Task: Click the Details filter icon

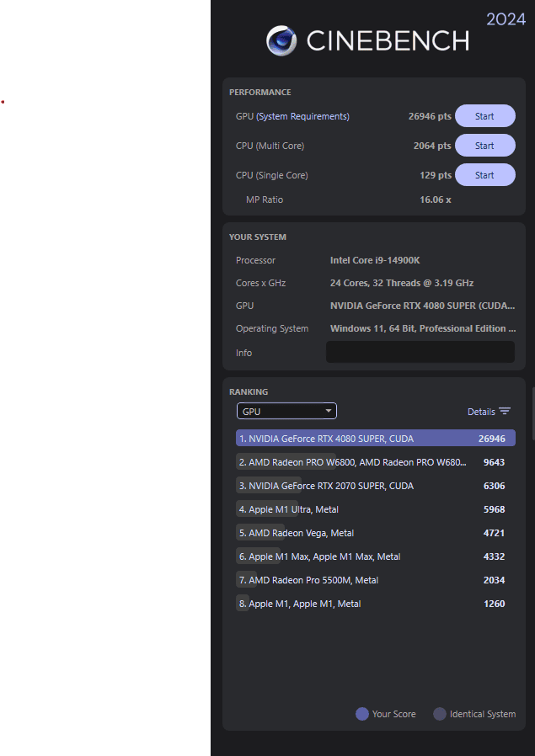Action: pyautogui.click(x=505, y=412)
